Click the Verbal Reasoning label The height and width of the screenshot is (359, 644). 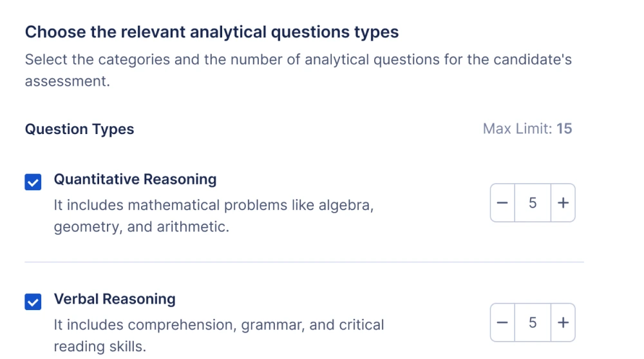point(115,299)
